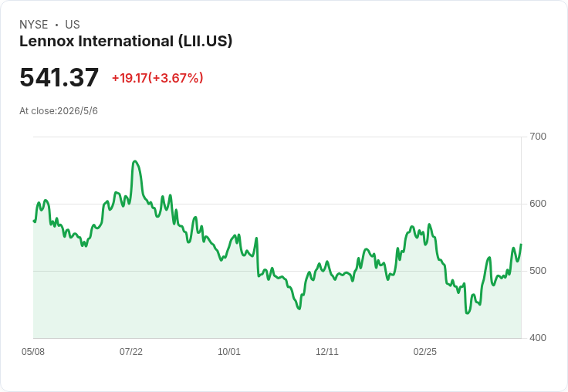Screen dimensions: 568x392
Task: Click the chart's highest peak near 07/22
Action: (135, 161)
